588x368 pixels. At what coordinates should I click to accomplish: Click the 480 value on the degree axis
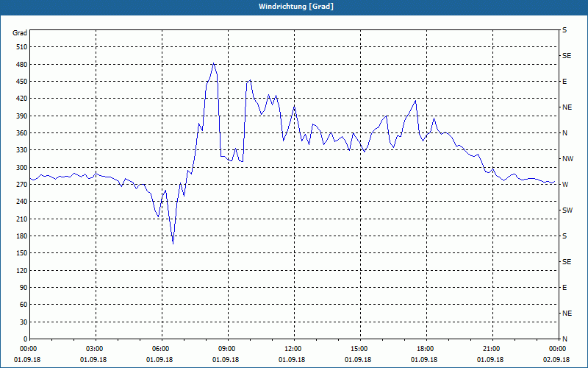pyautogui.click(x=22, y=65)
